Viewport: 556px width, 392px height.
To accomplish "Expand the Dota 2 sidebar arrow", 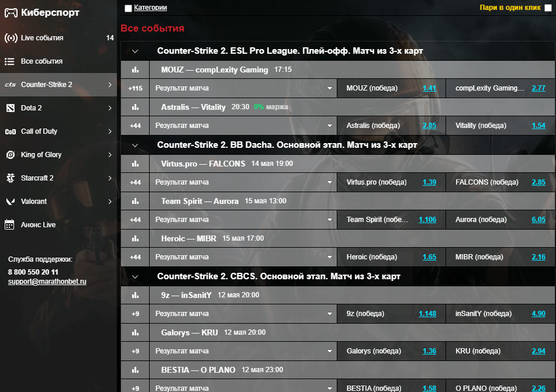I will tap(110, 108).
